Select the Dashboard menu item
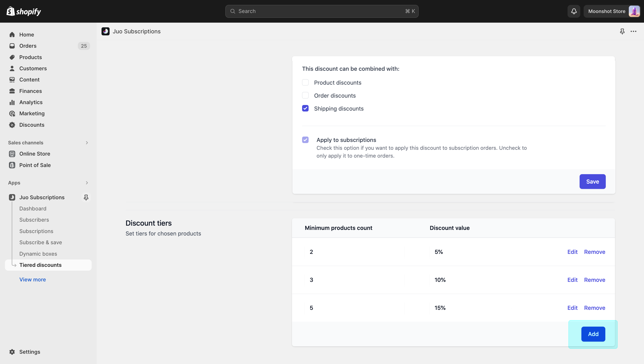 pos(33,208)
